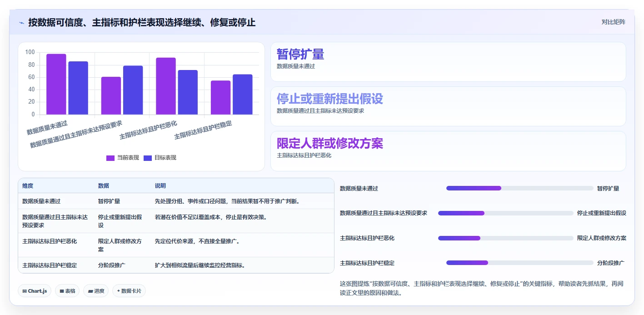The height and width of the screenshot is (315, 644).
Task: Click the 停止或重新提出假设 cell in the table
Action: tap(120, 221)
